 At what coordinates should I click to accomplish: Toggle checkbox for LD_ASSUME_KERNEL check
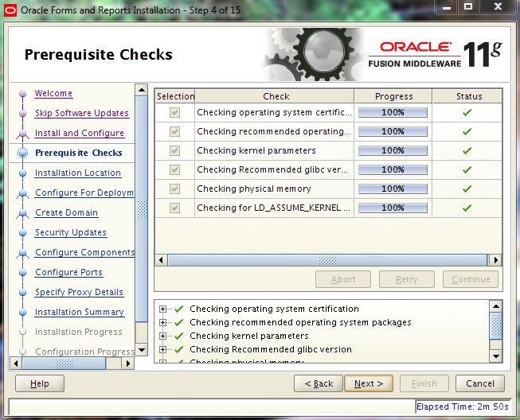coord(174,208)
